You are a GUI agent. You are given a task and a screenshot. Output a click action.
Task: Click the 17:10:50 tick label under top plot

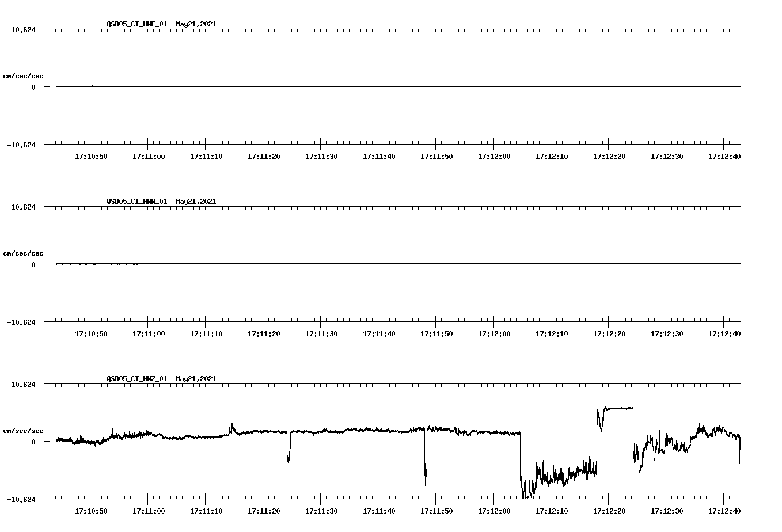point(92,155)
